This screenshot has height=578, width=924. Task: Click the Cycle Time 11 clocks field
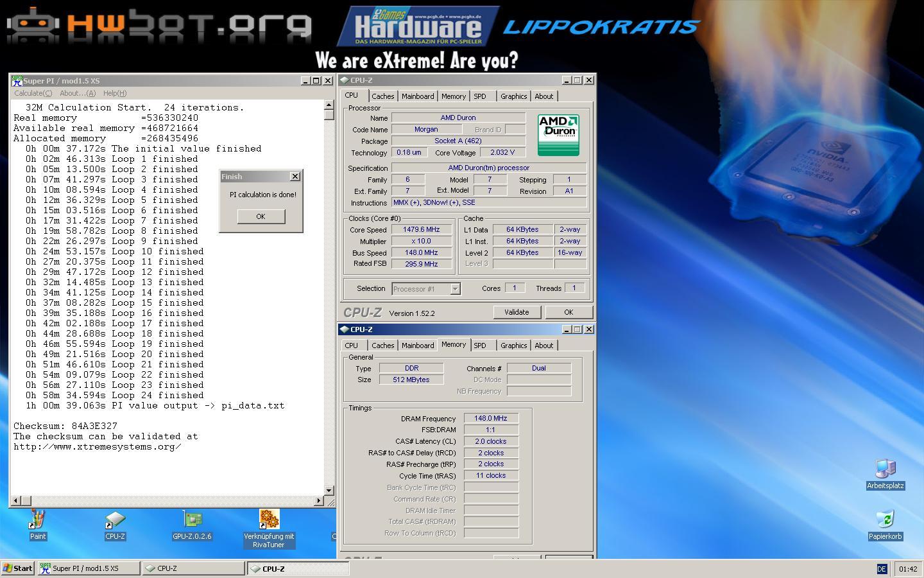pos(491,476)
